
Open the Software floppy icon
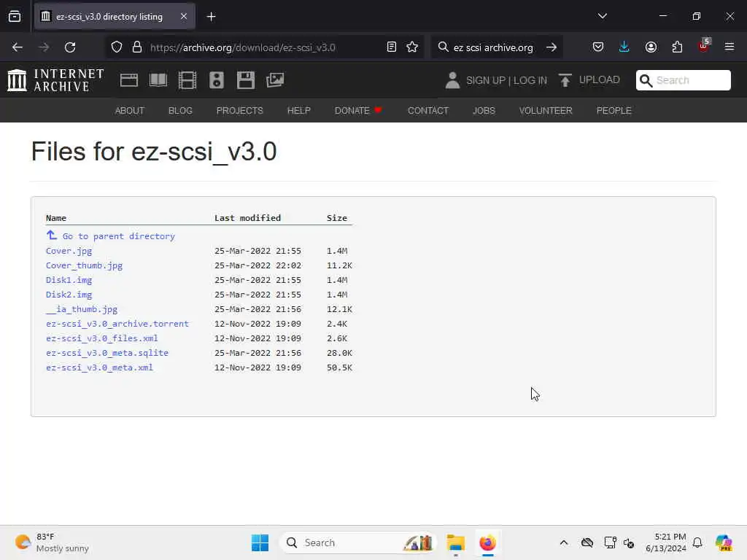(246, 80)
